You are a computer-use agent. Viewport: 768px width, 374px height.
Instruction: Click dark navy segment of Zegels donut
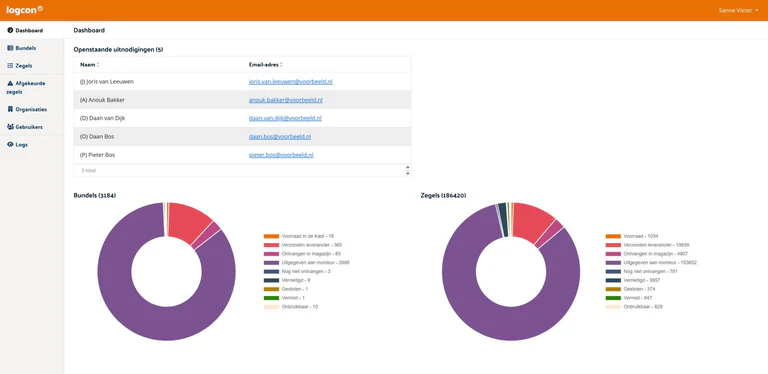point(503,220)
